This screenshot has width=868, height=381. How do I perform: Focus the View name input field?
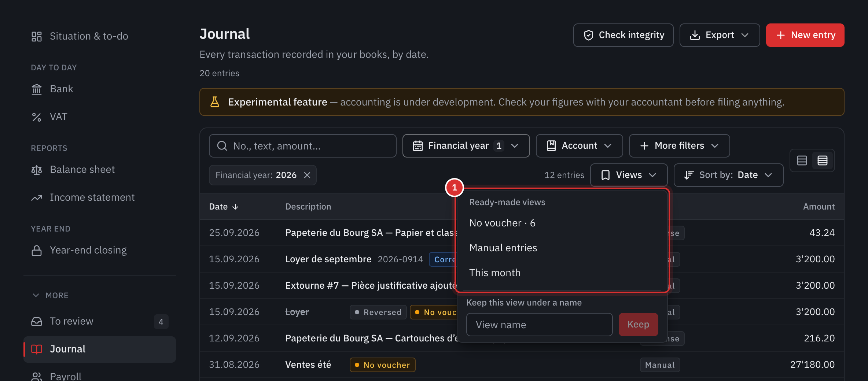[x=539, y=325]
